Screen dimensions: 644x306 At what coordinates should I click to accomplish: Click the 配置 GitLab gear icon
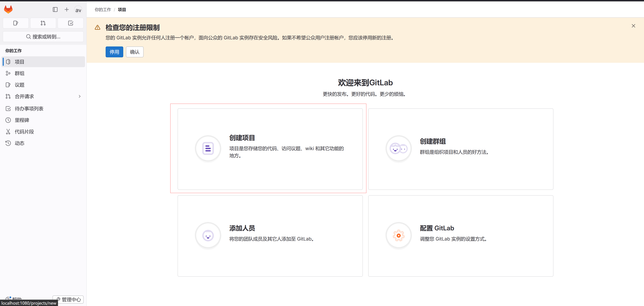coord(399,236)
